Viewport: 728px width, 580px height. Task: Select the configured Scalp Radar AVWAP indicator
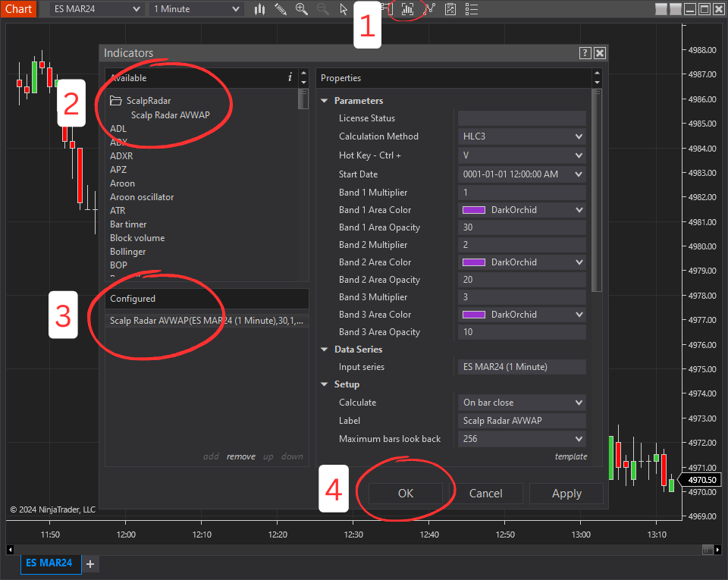[206, 321]
